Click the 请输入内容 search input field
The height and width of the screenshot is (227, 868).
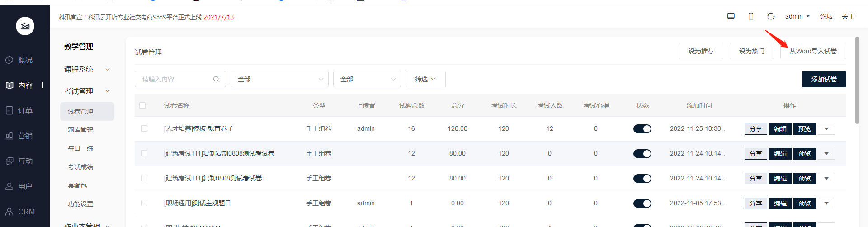174,79
